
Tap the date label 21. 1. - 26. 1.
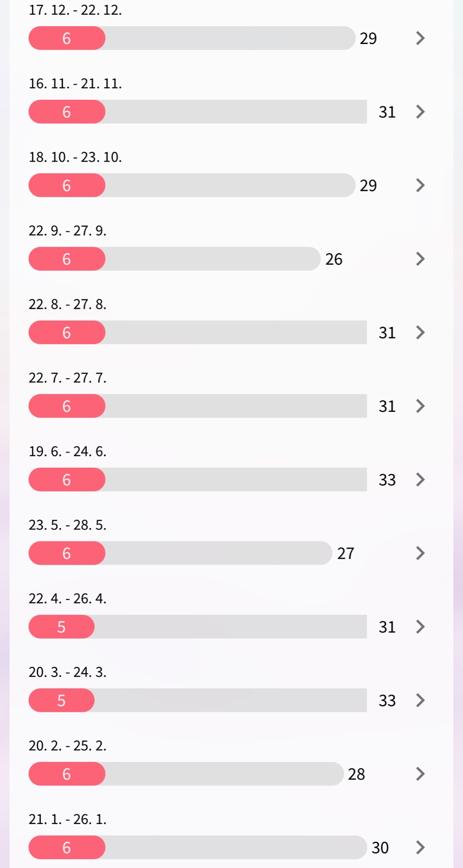click(67, 819)
